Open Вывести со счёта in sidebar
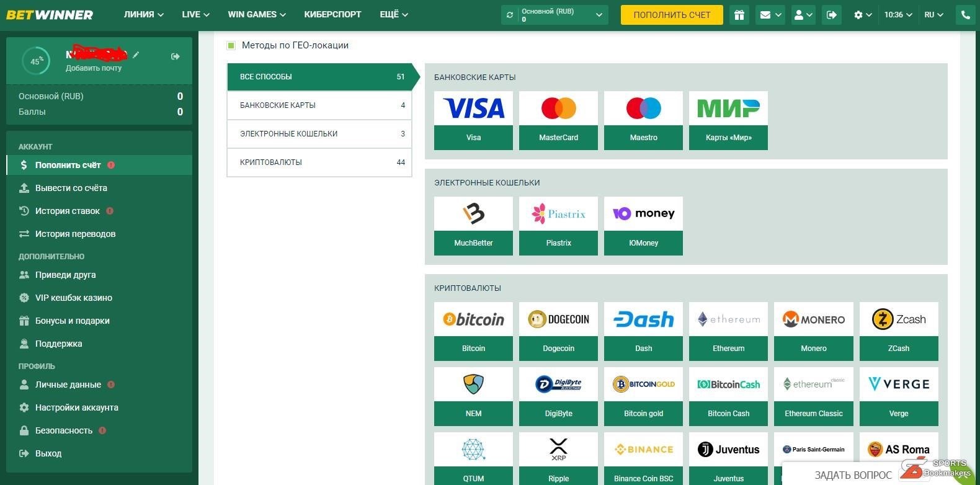The height and width of the screenshot is (485, 980). [99, 188]
